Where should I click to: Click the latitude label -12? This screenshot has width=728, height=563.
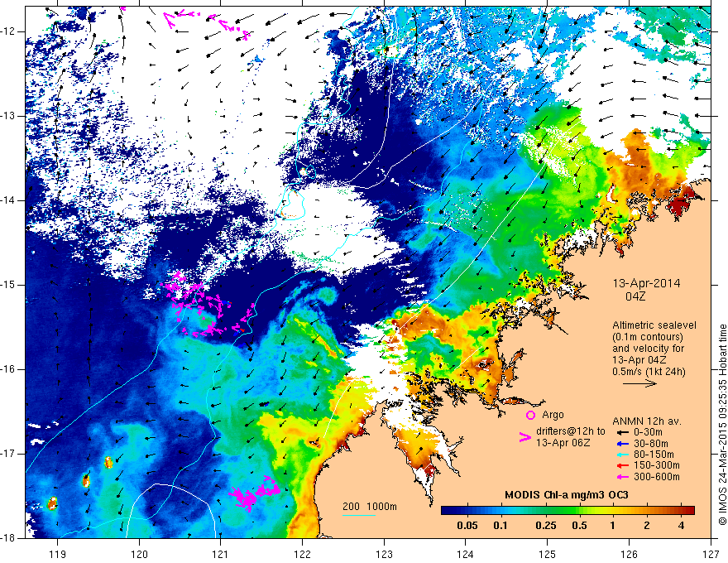(9, 31)
